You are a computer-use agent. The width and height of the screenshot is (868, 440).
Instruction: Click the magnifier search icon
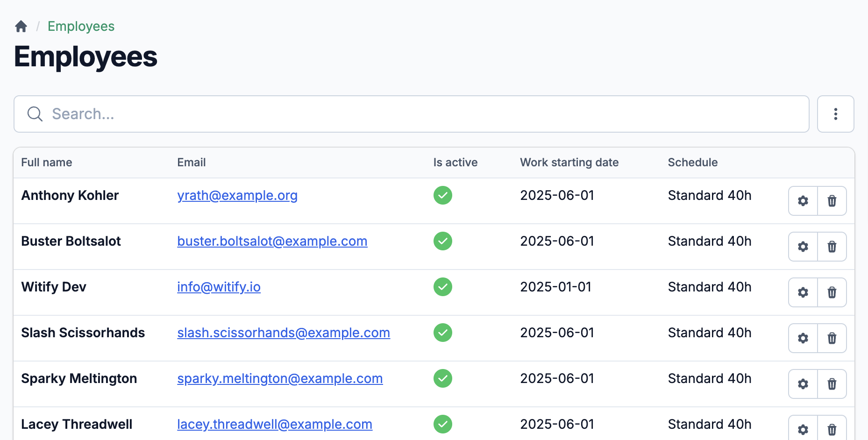click(x=35, y=114)
